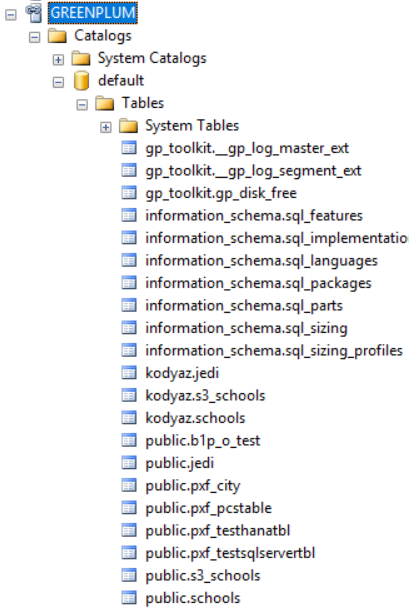
Task: Select public.jedi table name
Action: coord(180,464)
